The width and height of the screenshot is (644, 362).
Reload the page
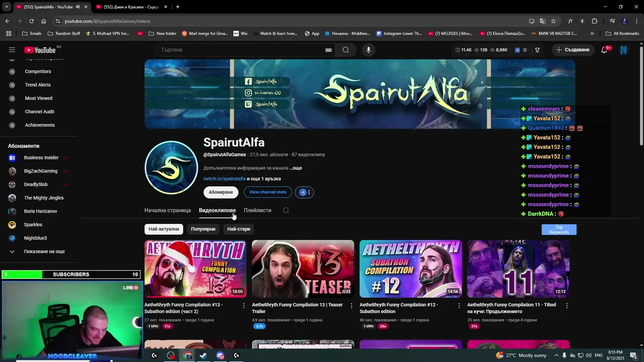tap(31, 21)
